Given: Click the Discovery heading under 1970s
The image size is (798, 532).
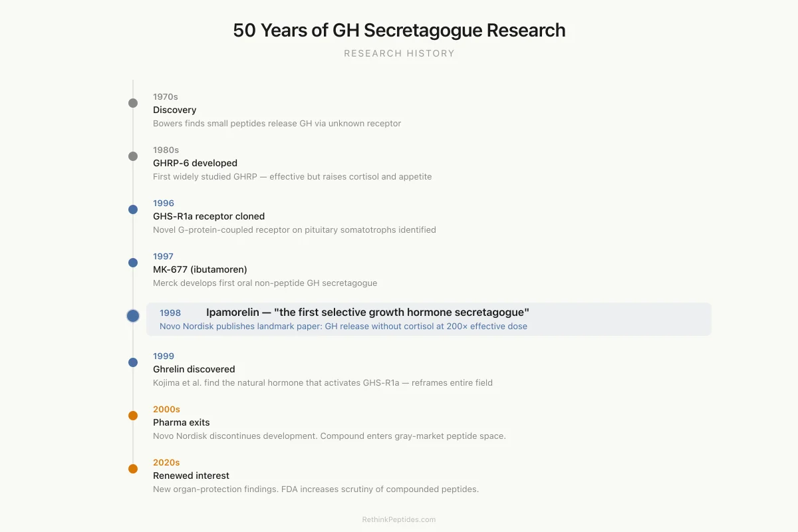Looking at the screenshot, I should coord(175,110).
